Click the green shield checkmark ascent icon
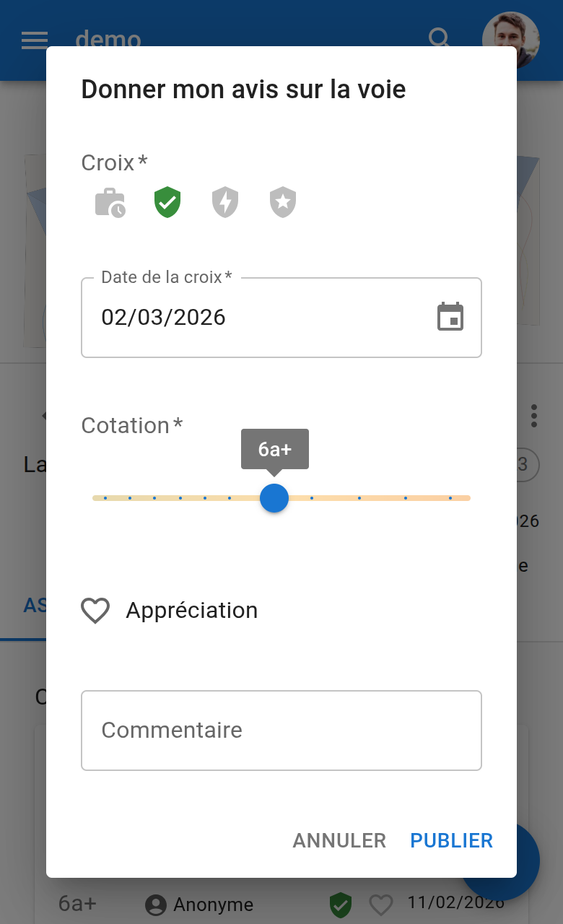563x924 pixels. coord(167,202)
